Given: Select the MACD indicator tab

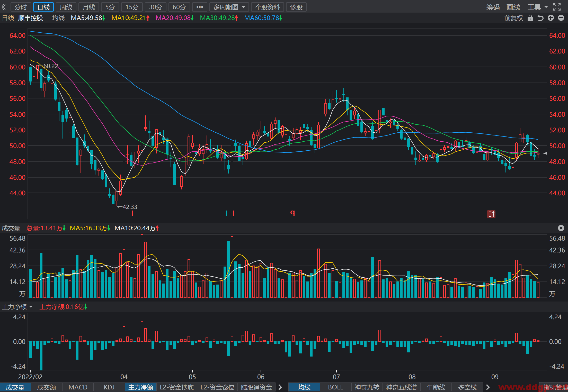Looking at the screenshot, I should pyautogui.click(x=78, y=387).
